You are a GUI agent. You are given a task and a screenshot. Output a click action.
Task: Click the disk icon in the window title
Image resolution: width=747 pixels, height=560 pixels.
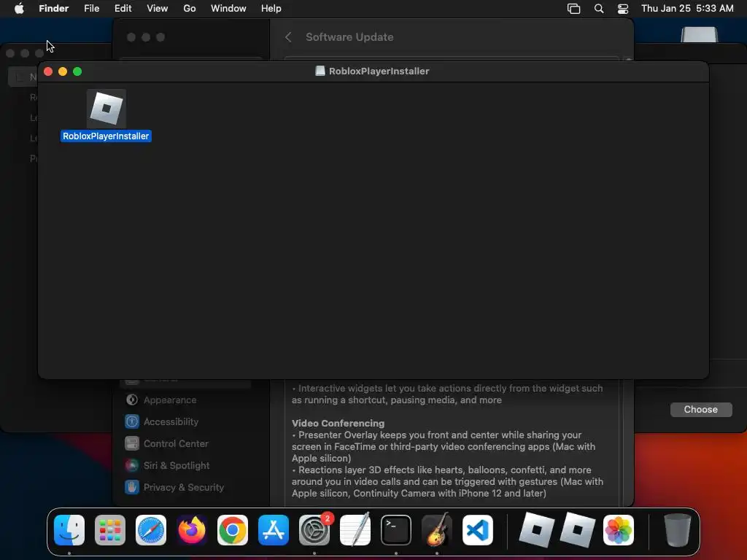pyautogui.click(x=320, y=71)
